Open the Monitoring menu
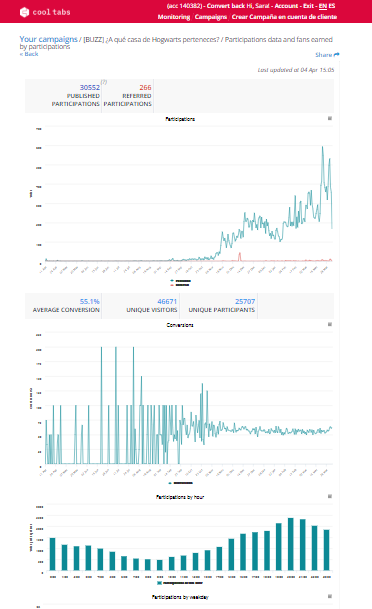 click(174, 17)
